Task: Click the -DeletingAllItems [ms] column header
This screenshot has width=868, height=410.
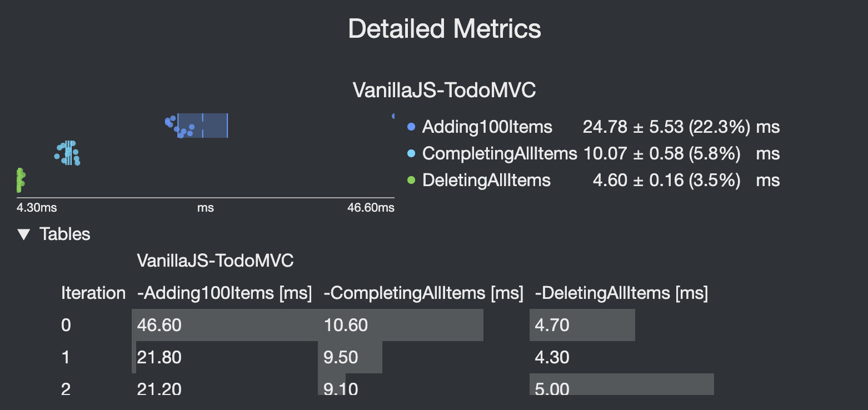Action: pos(621,293)
